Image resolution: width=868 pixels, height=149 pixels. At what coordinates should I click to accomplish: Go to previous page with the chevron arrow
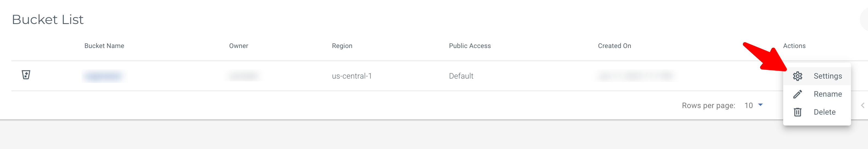point(862,106)
